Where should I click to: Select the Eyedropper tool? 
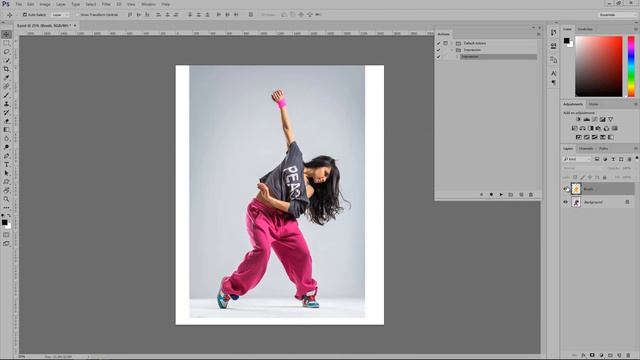coord(6,78)
